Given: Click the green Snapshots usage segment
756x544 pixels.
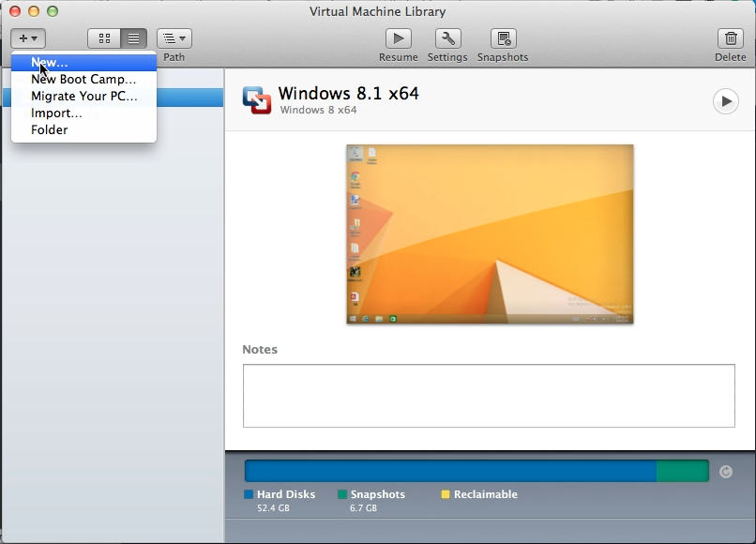Looking at the screenshot, I should [x=682, y=471].
